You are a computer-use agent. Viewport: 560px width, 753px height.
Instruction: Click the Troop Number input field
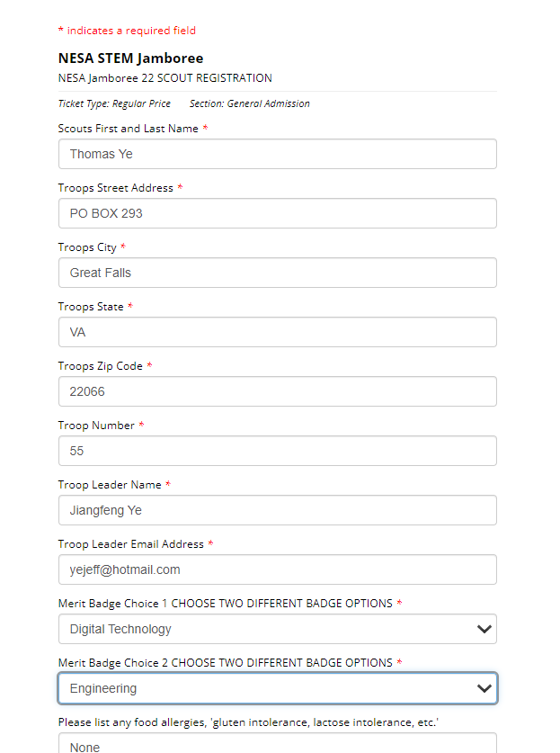click(277, 451)
